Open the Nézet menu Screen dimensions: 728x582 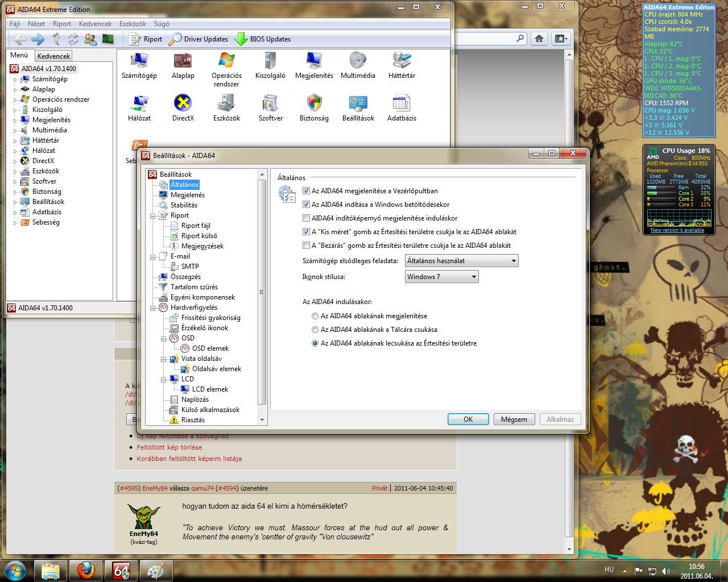coord(36,24)
